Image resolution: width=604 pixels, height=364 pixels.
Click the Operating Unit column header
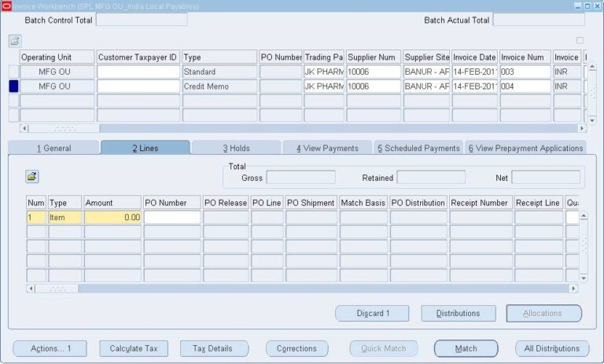57,57
